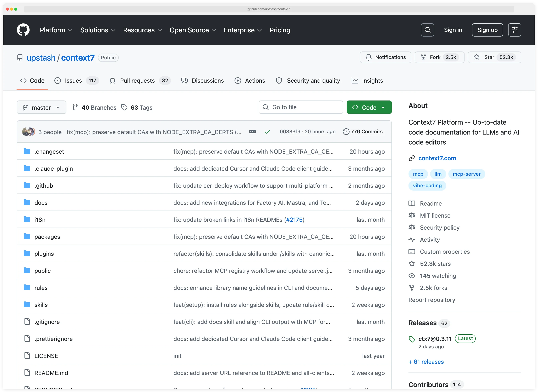538x392 pixels.
Task: Click the GitHub logo in the navigation bar
Action: tap(23, 29)
